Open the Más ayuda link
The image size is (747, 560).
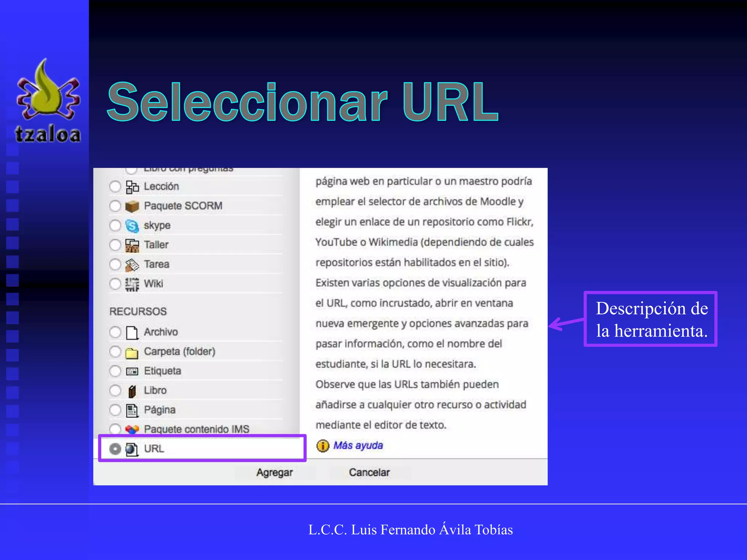coord(358,446)
